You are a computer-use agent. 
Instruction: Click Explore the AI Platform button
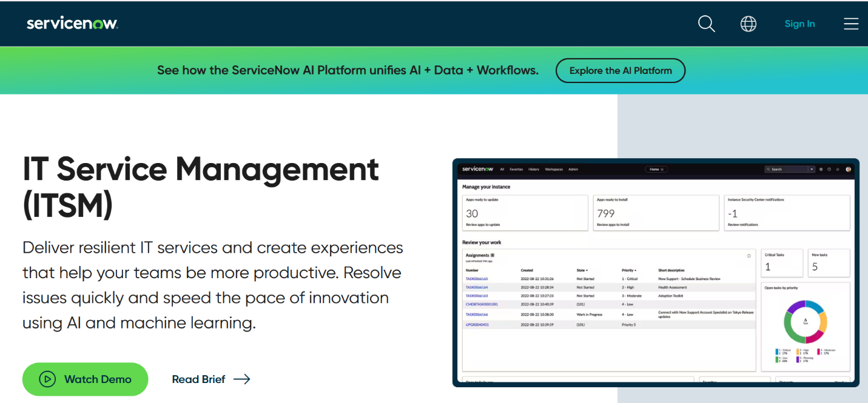[x=621, y=70]
